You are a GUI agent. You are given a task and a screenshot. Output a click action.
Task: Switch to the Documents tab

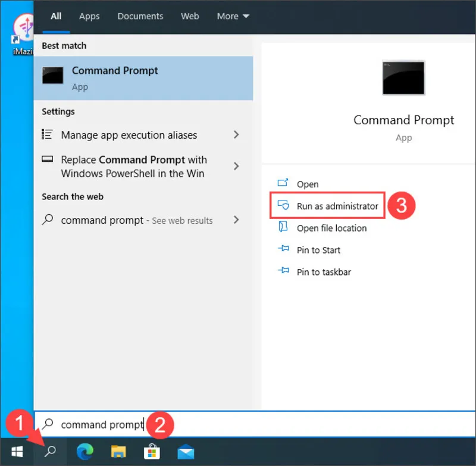click(x=140, y=16)
